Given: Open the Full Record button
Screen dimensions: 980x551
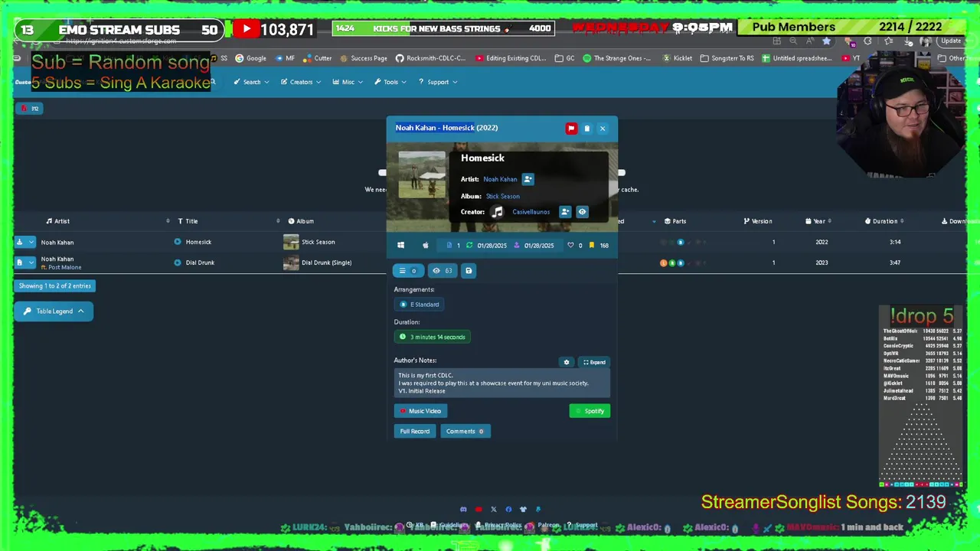Looking at the screenshot, I should (415, 432).
